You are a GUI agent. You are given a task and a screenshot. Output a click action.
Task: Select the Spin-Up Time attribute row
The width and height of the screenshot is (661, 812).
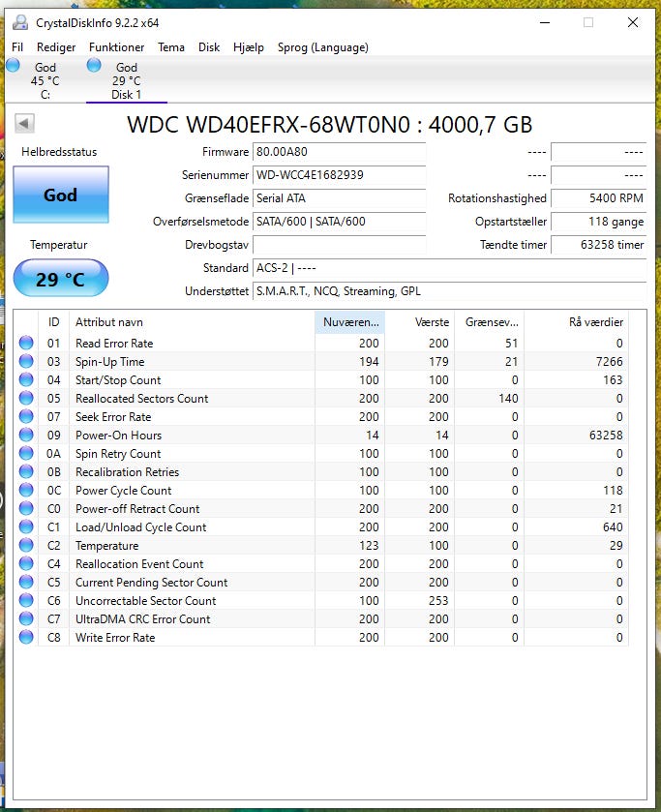pyautogui.click(x=194, y=361)
